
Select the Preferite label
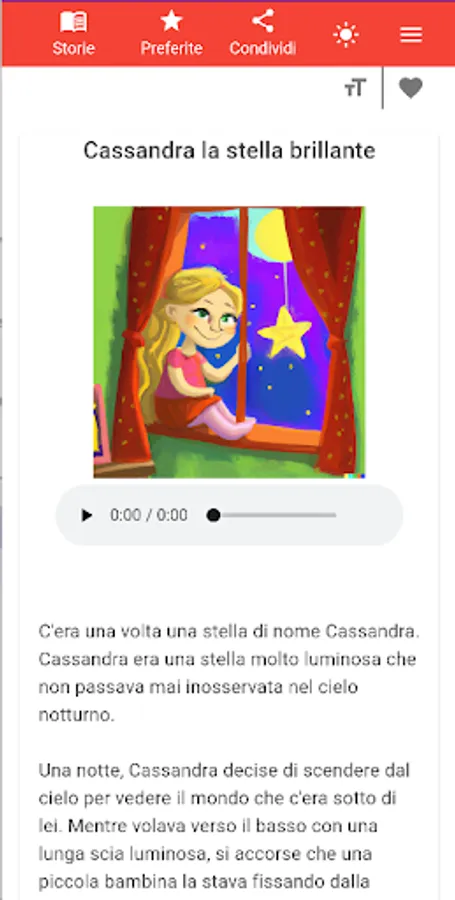(x=171, y=48)
